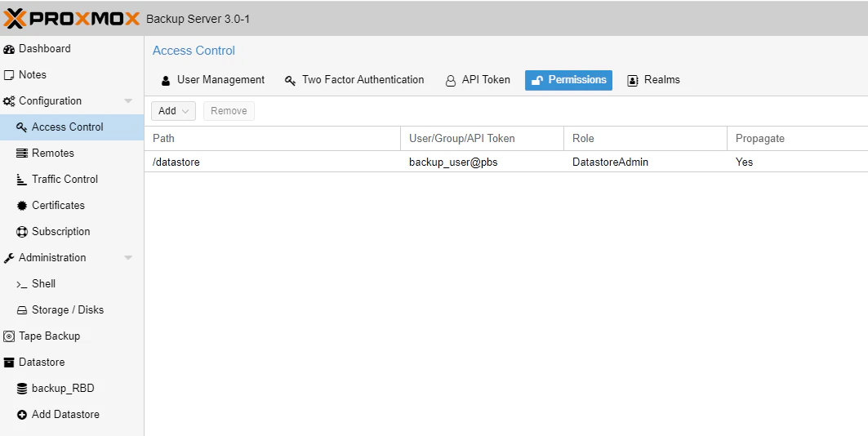The width and height of the screenshot is (868, 436).
Task: Click the User Management person icon
Action: [x=166, y=81]
